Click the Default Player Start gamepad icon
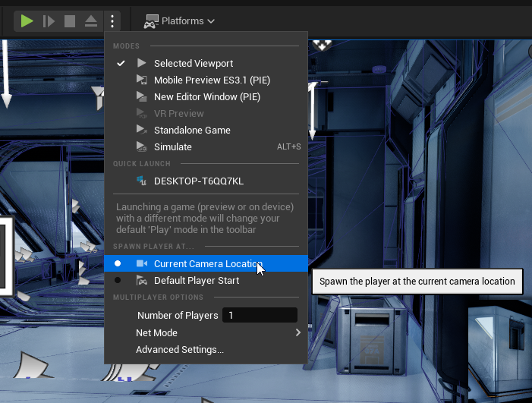This screenshot has height=403, width=532. click(x=142, y=281)
